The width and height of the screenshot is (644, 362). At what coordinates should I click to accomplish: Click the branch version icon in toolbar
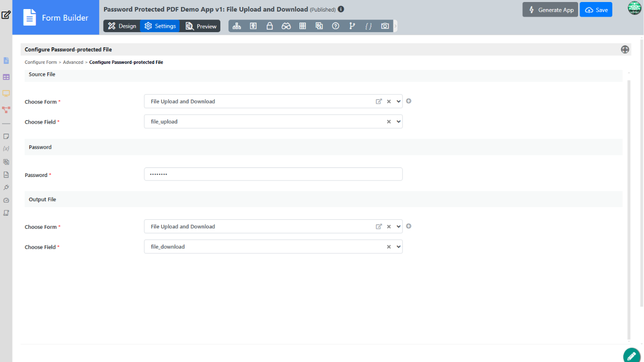click(352, 26)
